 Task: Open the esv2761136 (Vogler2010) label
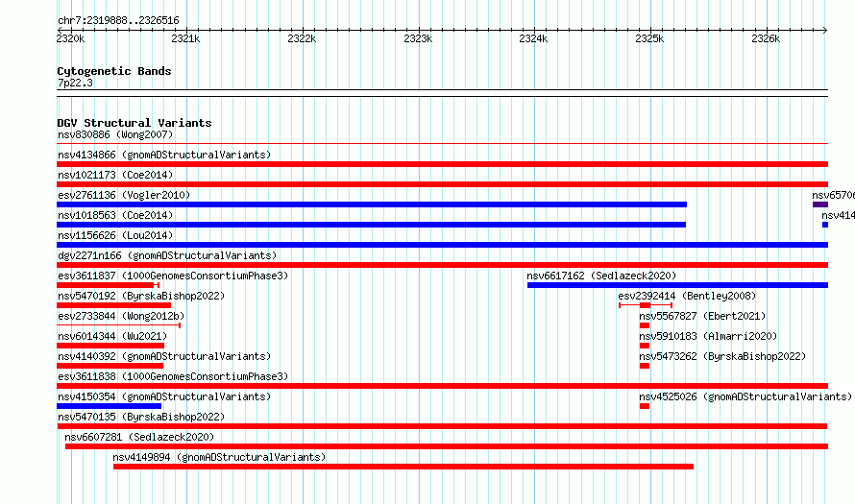[124, 195]
